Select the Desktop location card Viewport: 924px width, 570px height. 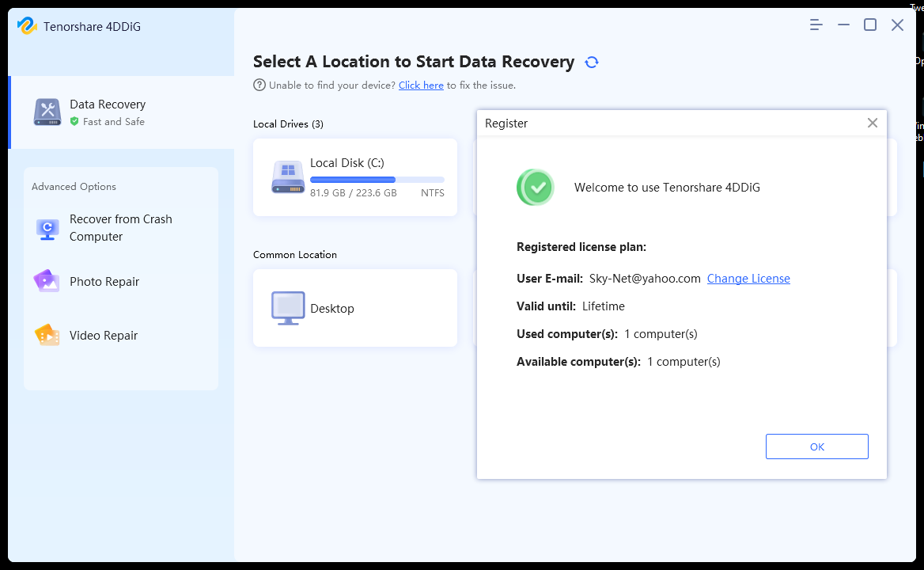pyautogui.click(x=355, y=308)
